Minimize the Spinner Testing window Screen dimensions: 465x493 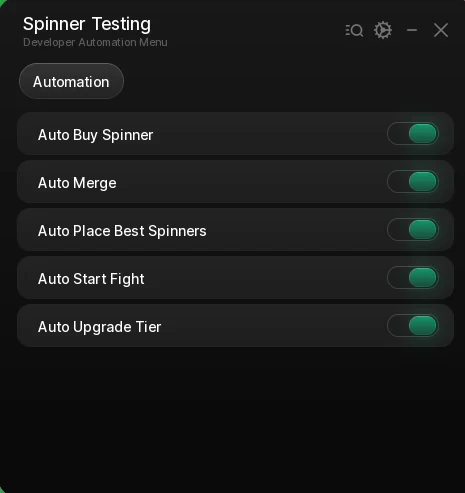tap(412, 30)
